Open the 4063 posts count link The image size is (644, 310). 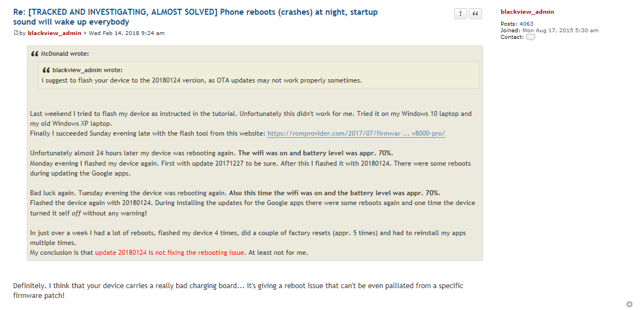point(526,24)
